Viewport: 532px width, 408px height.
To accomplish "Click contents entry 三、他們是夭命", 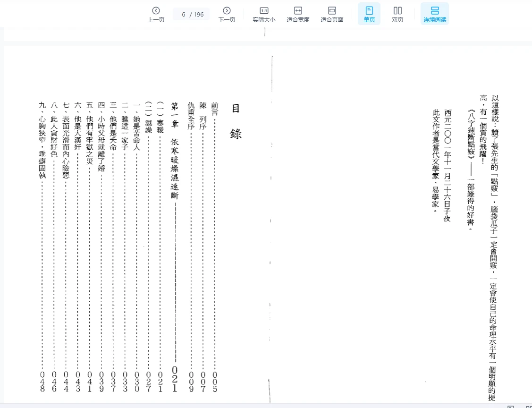I will click(113, 247).
